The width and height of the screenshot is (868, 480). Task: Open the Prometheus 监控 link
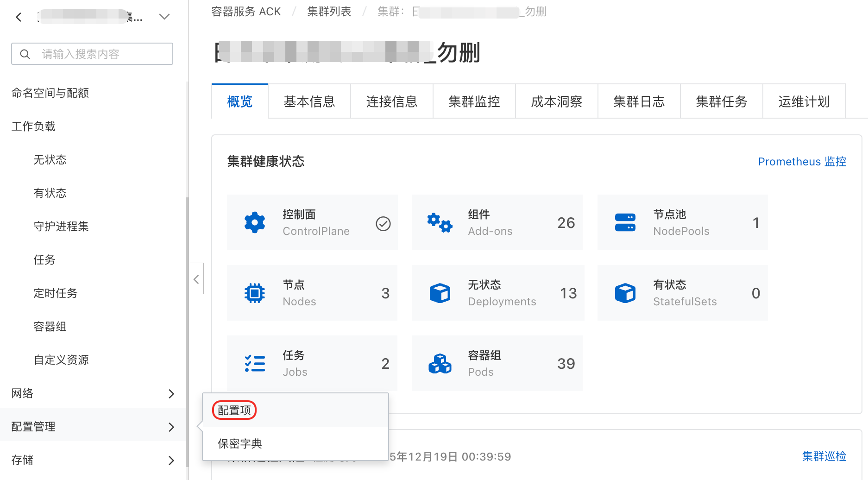(x=802, y=162)
